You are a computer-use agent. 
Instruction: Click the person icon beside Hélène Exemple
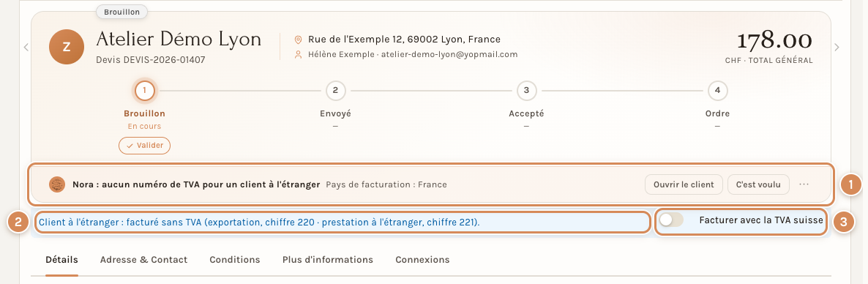tap(299, 55)
